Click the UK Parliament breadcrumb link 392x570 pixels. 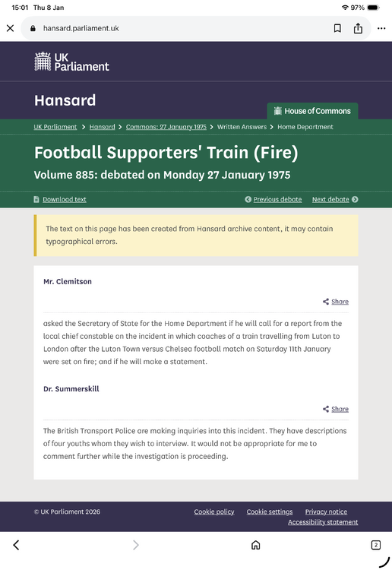click(x=55, y=127)
